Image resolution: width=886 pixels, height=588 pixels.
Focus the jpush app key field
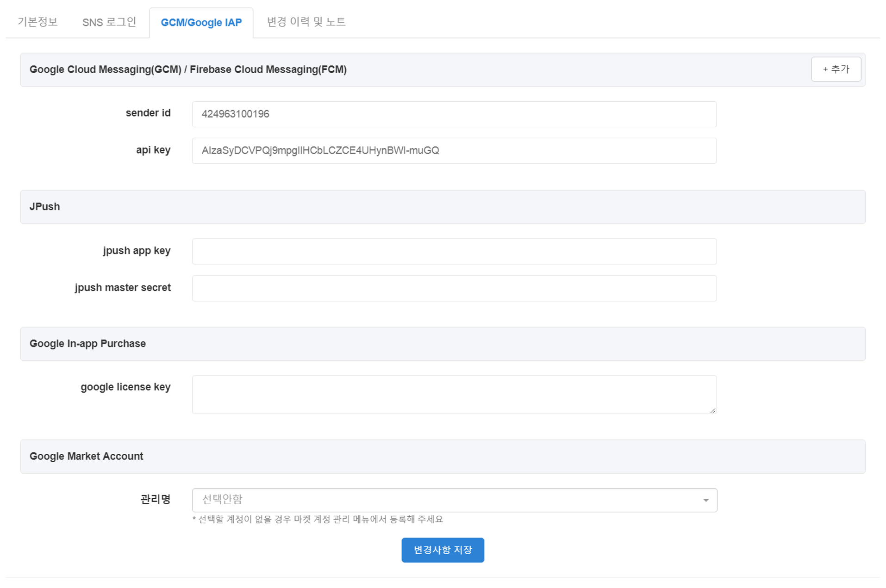[x=454, y=252]
